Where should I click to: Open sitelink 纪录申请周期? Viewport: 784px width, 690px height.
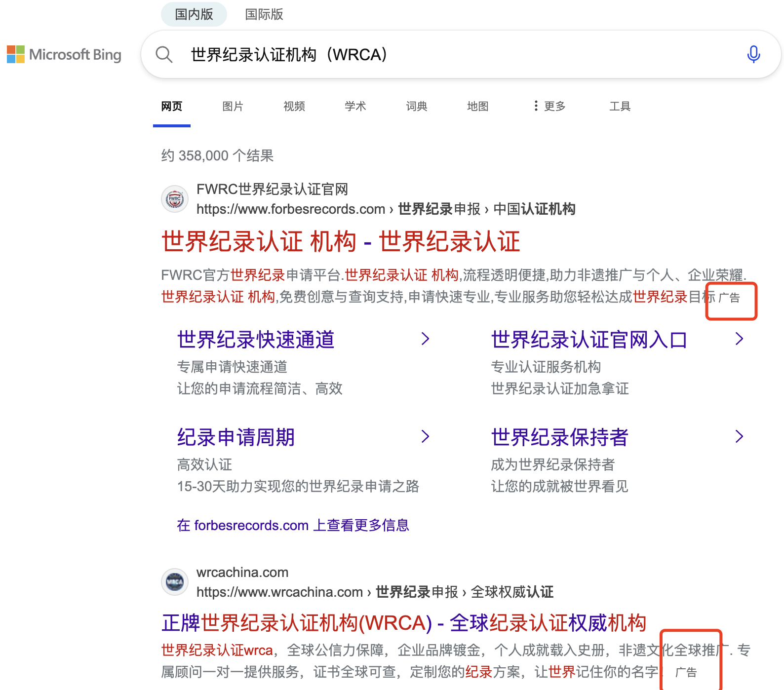point(236,437)
